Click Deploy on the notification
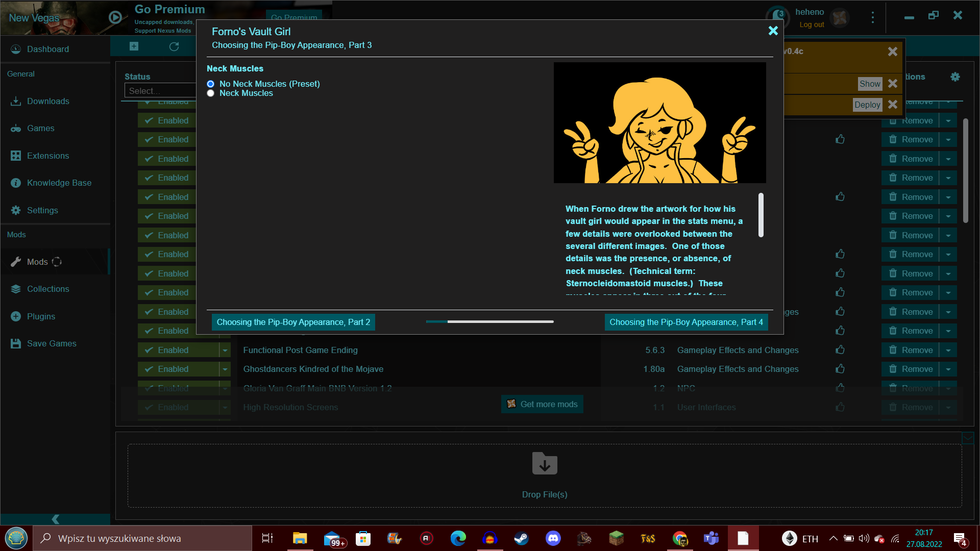 (867, 105)
